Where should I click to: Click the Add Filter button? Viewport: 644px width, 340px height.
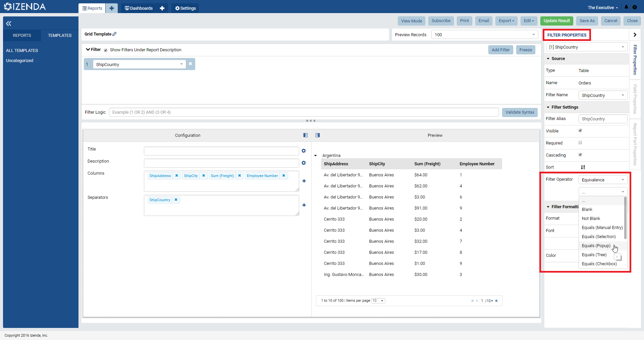pyautogui.click(x=501, y=50)
